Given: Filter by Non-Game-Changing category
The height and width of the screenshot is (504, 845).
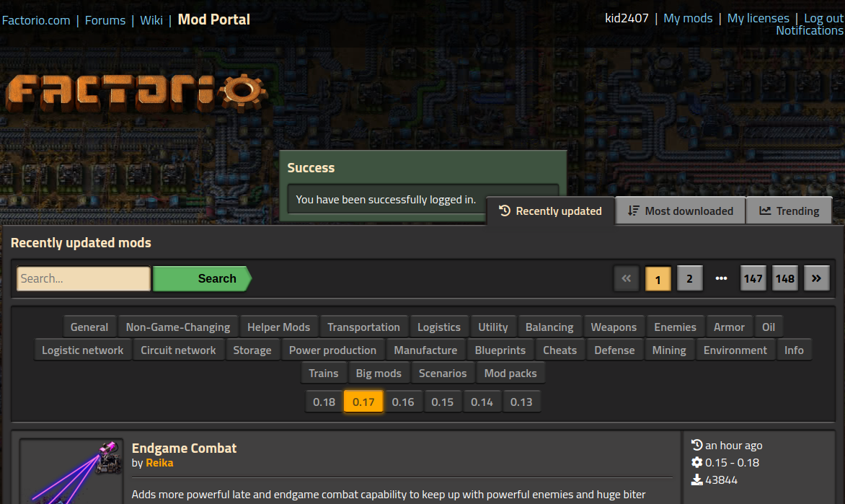Looking at the screenshot, I should point(178,327).
